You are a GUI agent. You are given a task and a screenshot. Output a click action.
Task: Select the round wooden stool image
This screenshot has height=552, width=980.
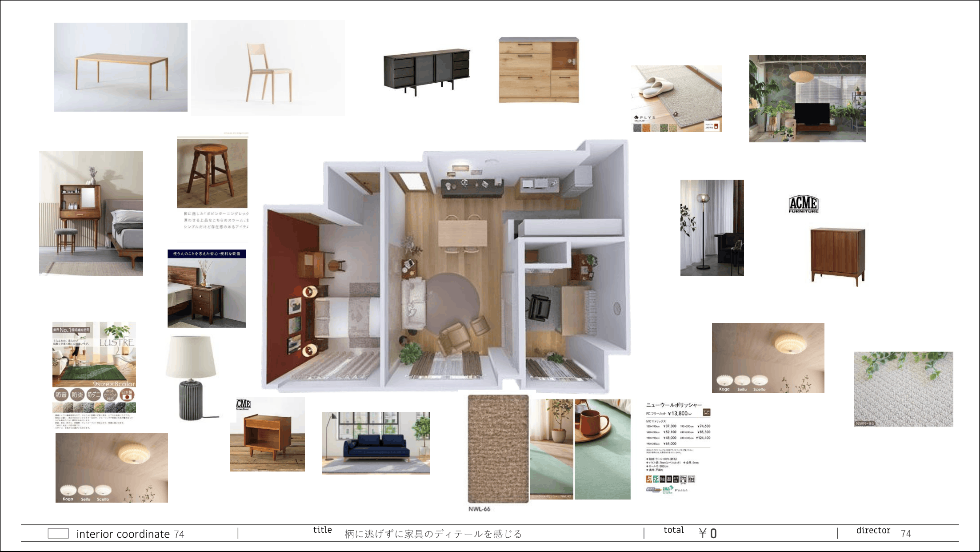pos(212,173)
